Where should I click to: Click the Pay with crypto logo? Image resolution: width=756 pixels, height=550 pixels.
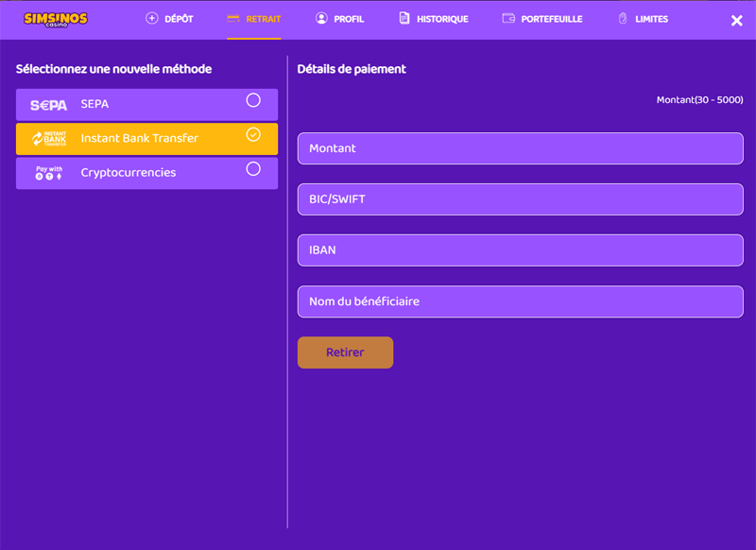(x=48, y=173)
